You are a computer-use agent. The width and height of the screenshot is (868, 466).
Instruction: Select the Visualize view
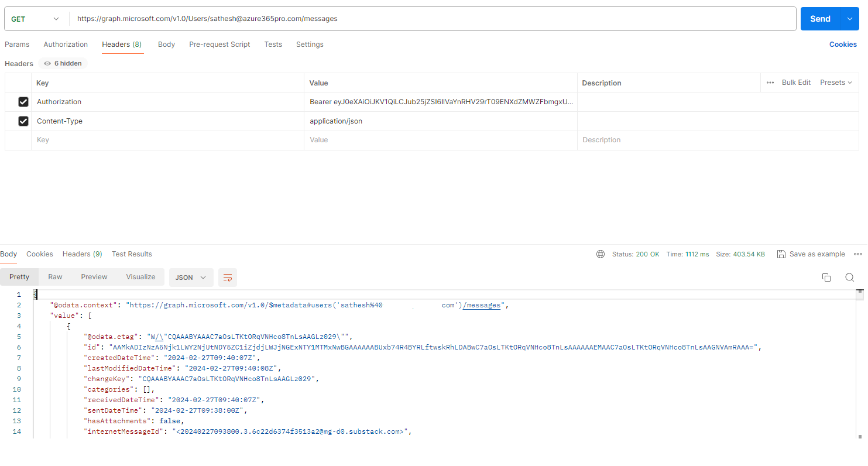click(140, 277)
